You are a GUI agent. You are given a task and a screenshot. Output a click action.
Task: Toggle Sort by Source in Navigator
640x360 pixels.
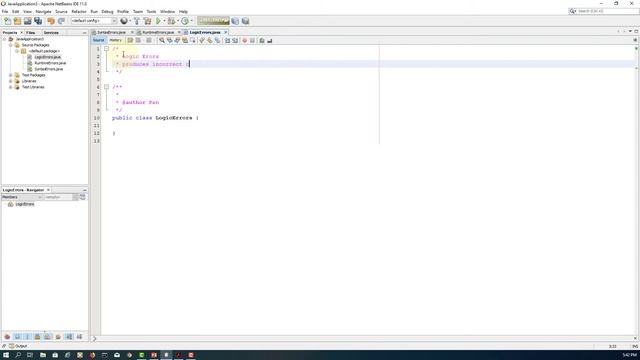pyautogui.click(x=79, y=337)
